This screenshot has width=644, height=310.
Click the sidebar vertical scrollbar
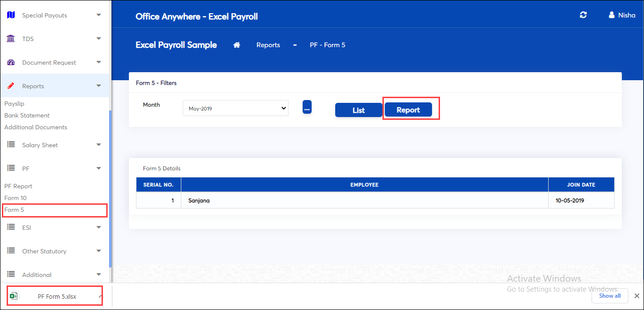(110, 189)
